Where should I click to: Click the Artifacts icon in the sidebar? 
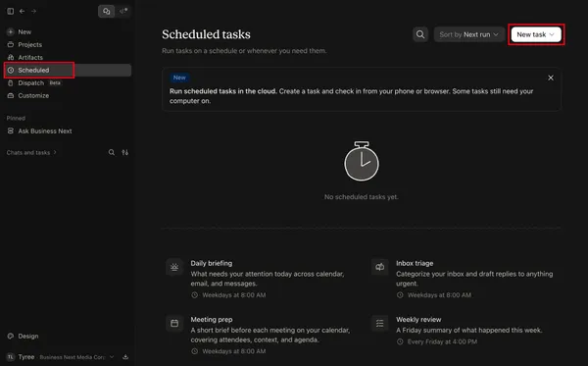click(x=11, y=58)
